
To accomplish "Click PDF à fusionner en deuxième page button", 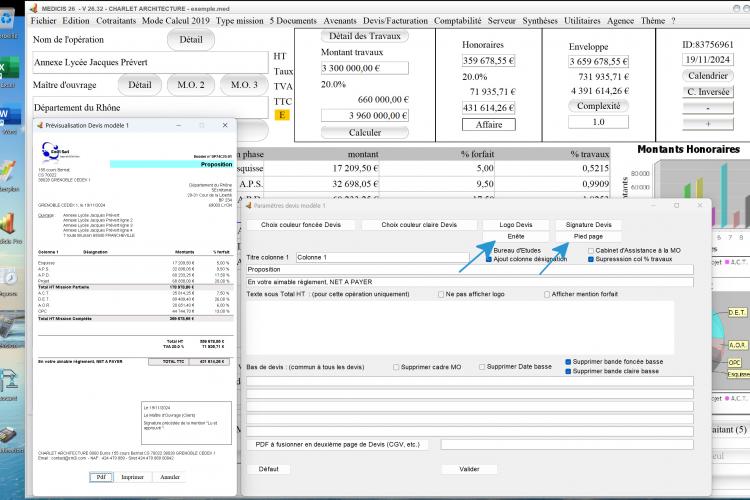I will (337, 444).
